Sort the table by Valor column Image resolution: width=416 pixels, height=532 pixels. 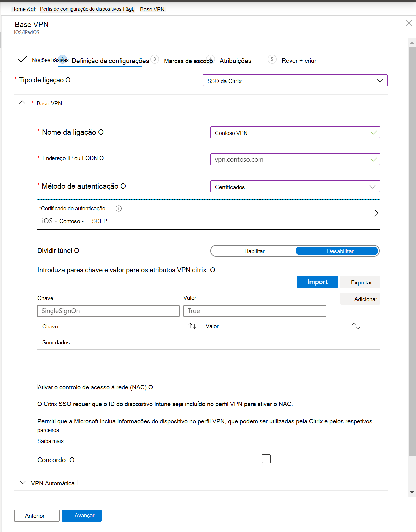click(x=356, y=326)
